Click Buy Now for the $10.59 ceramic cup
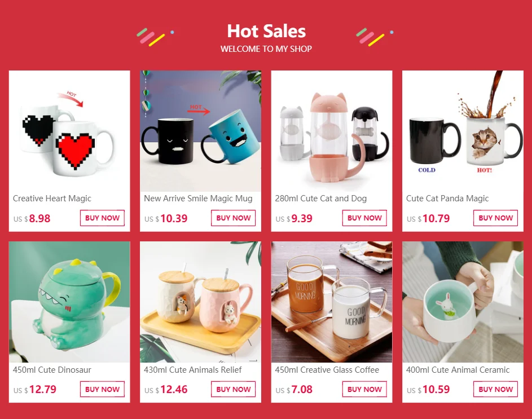Screen dimensions: 532x419 (496, 389)
